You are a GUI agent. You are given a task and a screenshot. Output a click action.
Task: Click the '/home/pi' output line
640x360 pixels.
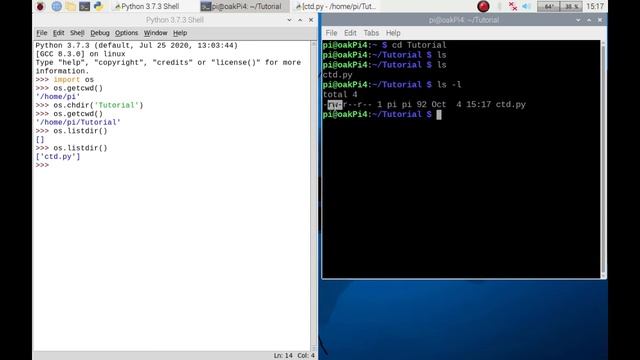(58, 97)
